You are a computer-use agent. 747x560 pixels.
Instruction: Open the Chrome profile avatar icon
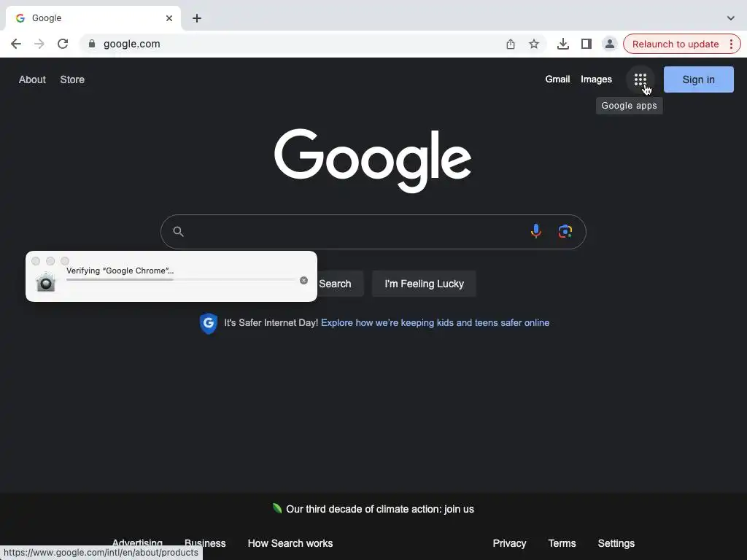(x=609, y=44)
